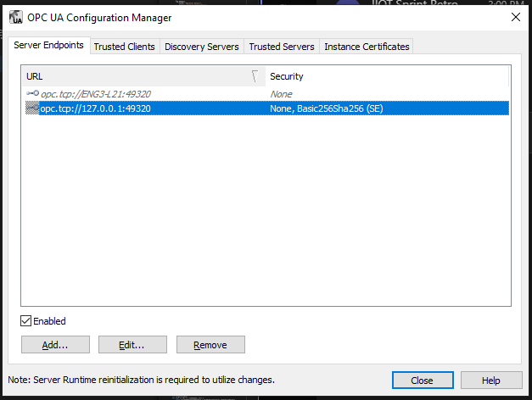Sort by the Security column header
This screenshot has height=400, width=532.
387,76
